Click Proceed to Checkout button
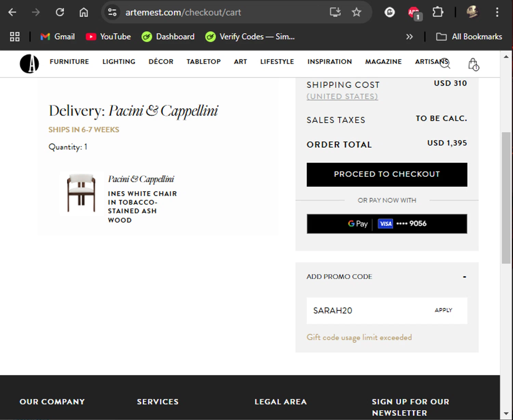Image resolution: width=513 pixels, height=420 pixels. click(387, 174)
